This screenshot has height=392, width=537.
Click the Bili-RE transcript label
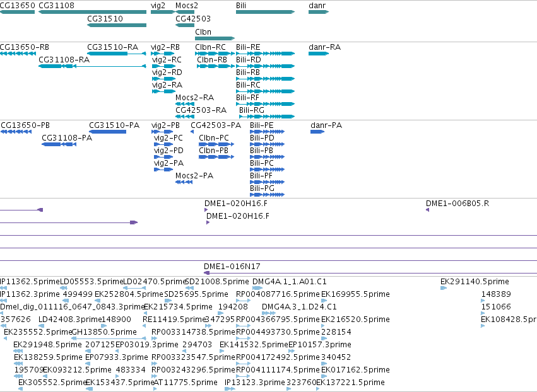pyautogui.click(x=248, y=47)
